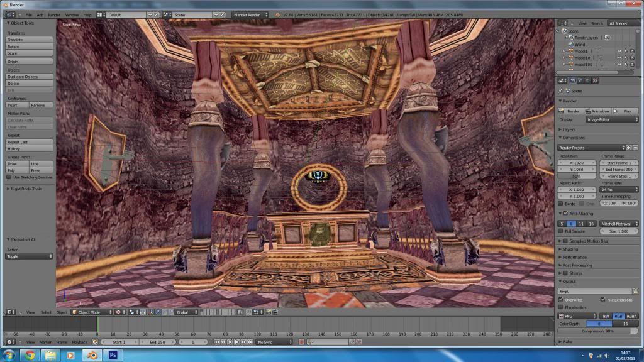The height and width of the screenshot is (362, 644).
Task: Click the timeline editor type selector icon
Action: tap(10, 342)
